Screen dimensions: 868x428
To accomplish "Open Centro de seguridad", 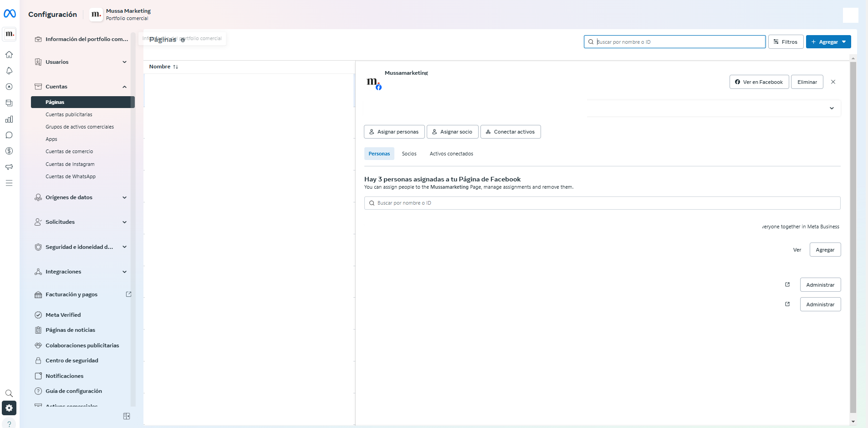I will click(x=66, y=361).
